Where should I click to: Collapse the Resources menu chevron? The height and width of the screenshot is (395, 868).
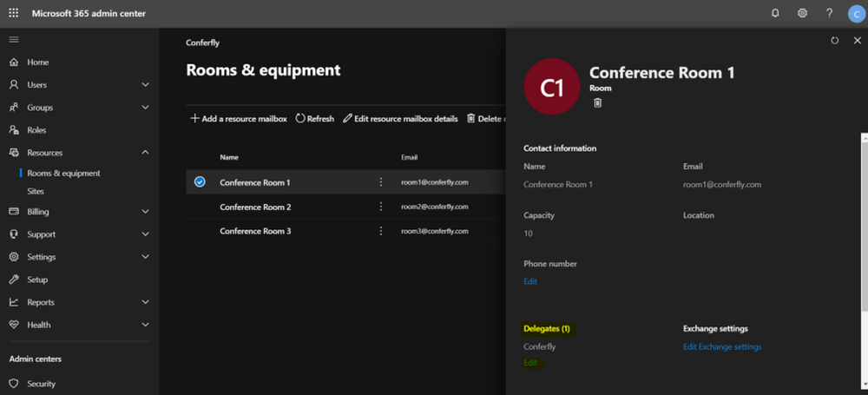tap(145, 152)
